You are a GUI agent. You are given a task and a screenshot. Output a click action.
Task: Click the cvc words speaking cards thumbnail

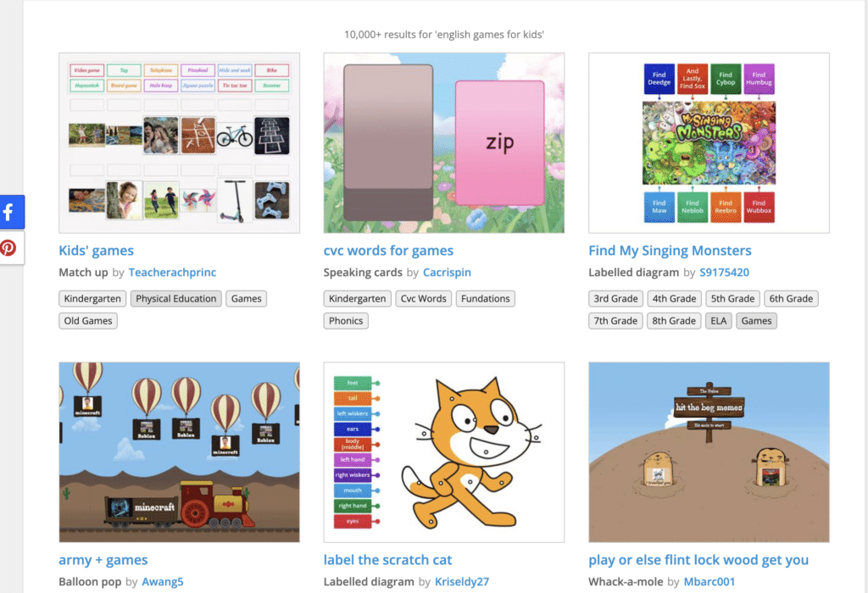coord(443,142)
